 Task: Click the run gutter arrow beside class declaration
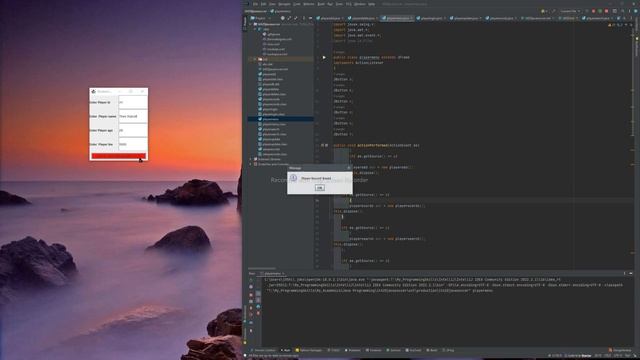[324, 58]
